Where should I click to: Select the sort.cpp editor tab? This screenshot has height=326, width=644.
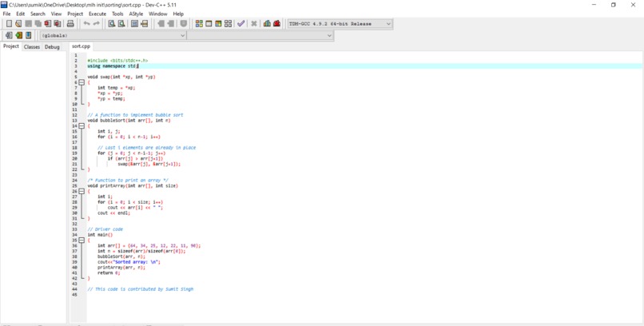(x=81, y=46)
